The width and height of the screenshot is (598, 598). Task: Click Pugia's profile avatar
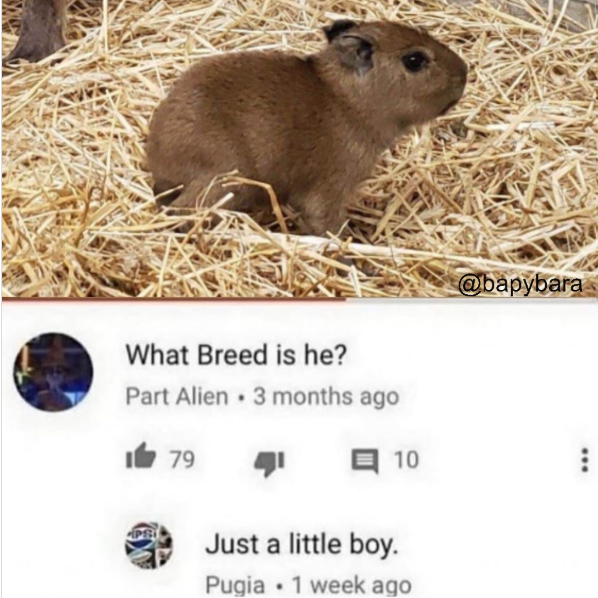(x=149, y=545)
